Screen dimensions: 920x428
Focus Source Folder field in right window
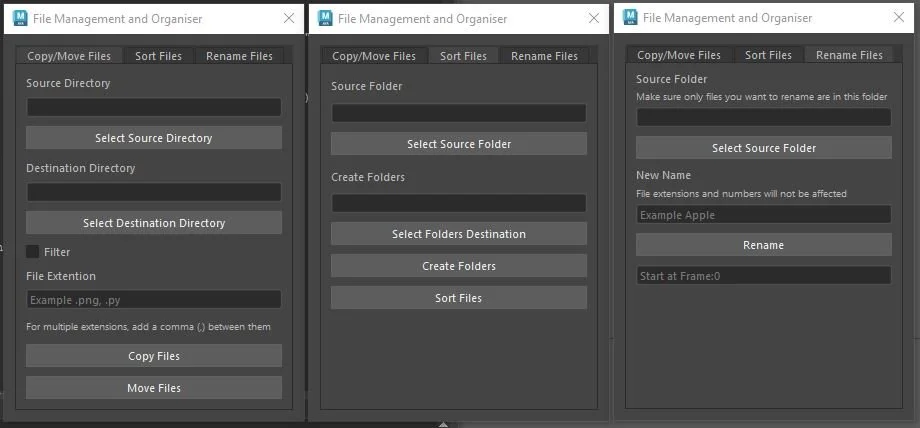(764, 117)
